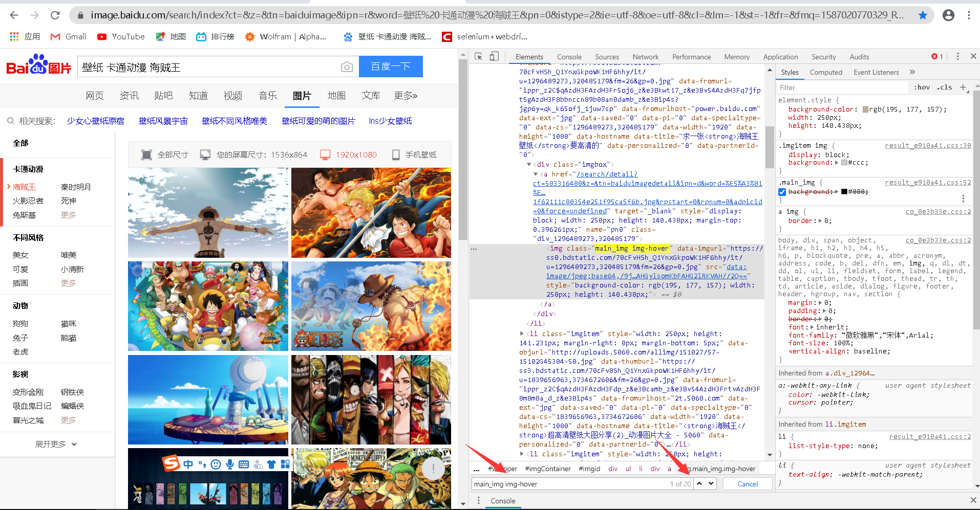Click the 百度一下 search button
This screenshot has height=510, width=980.
[x=391, y=66]
